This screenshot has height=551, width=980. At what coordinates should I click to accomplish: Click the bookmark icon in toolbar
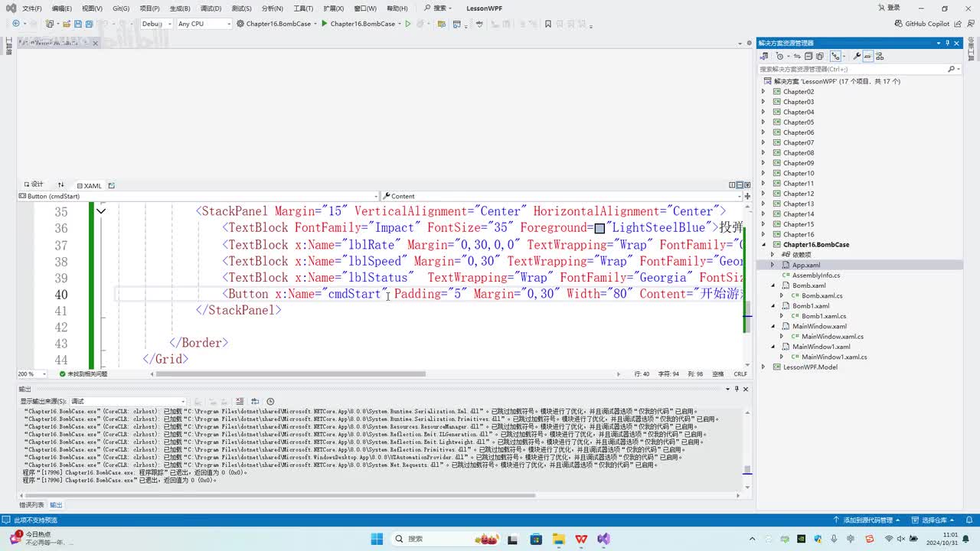pos(547,24)
